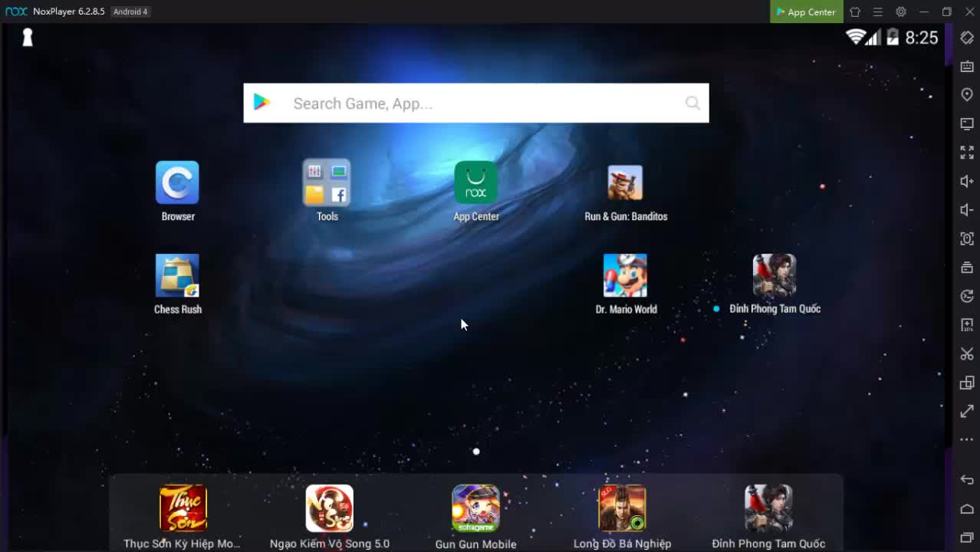
Task: Click the Android back button
Action: [967, 480]
